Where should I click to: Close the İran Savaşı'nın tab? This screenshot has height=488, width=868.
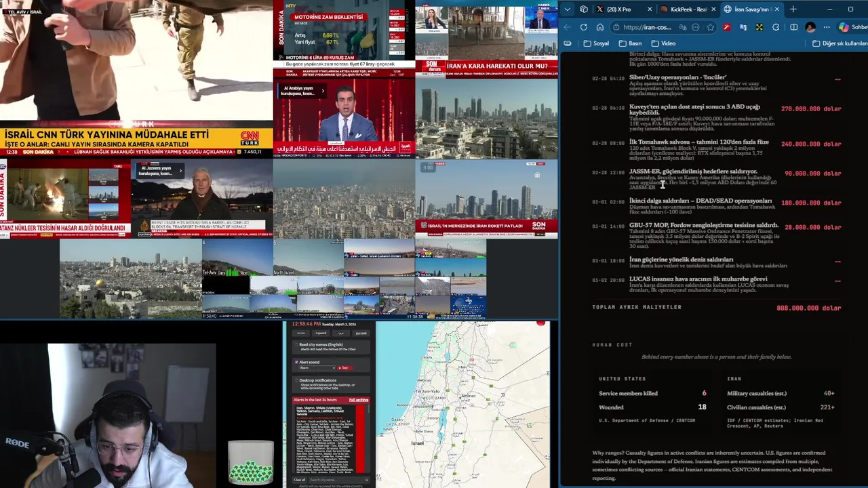777,9
